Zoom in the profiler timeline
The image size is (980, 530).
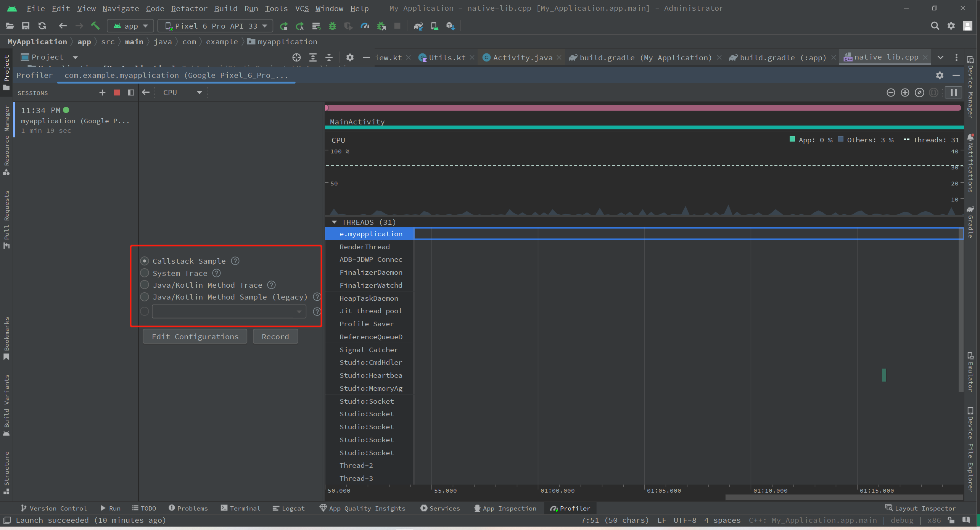pos(905,93)
